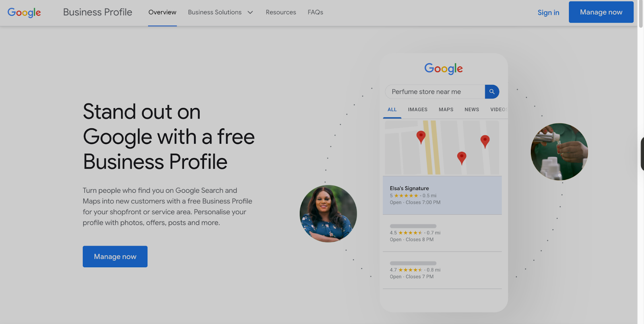
Task: Click the right red map pin
Action: pos(485,142)
